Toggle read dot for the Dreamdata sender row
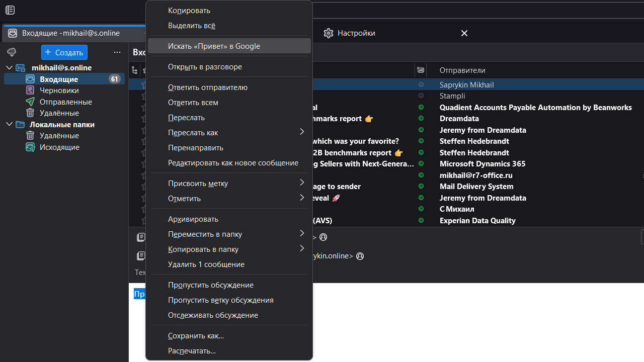This screenshot has height=362, width=644. [421, 119]
